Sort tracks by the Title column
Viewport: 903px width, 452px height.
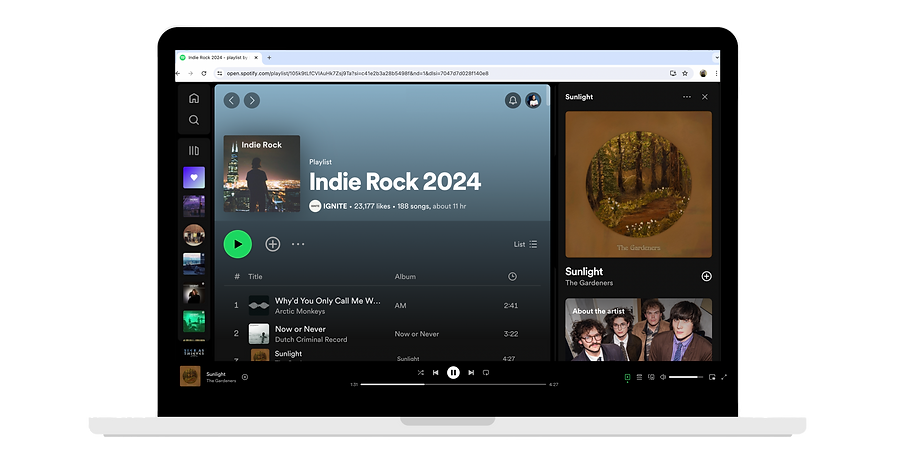click(x=255, y=276)
